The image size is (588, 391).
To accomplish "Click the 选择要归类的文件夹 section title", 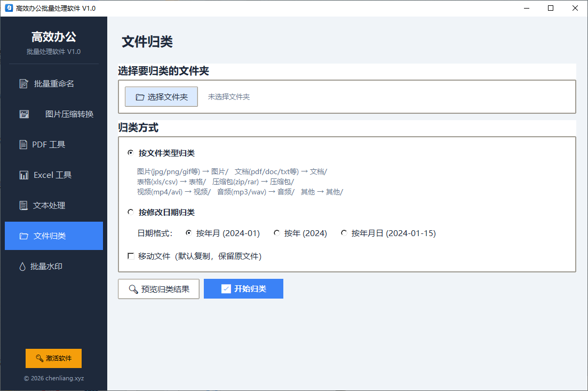I will [x=163, y=71].
